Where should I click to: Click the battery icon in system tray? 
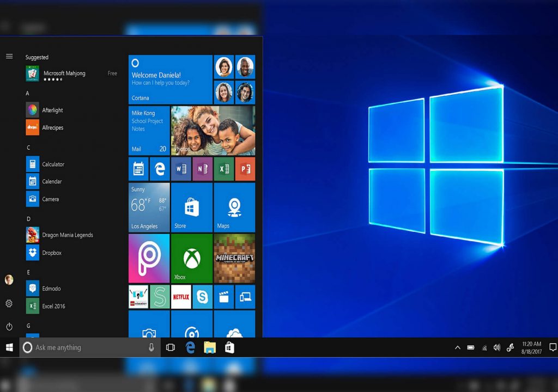(471, 347)
